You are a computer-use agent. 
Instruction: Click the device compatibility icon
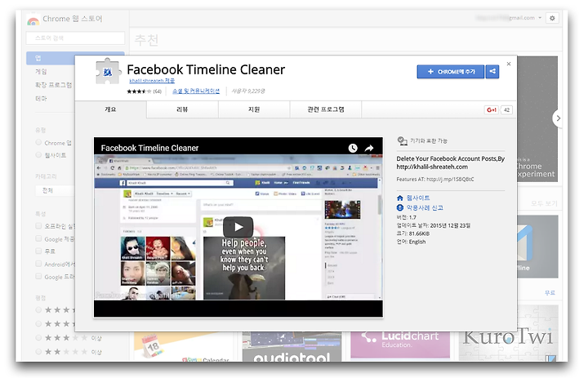(402, 141)
